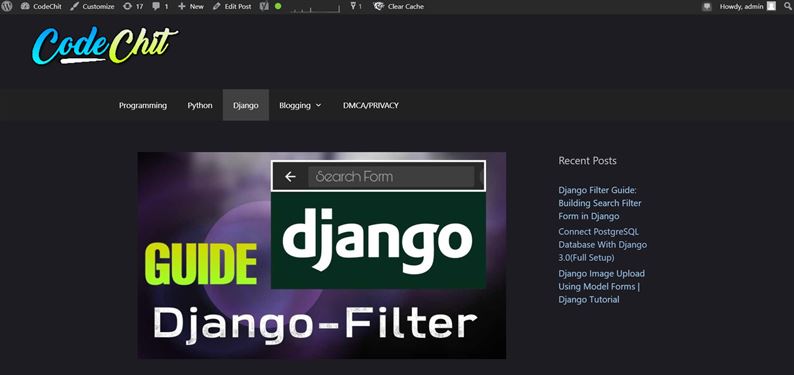The width and height of the screenshot is (794, 375).
Task: Open the New content menu
Action: click(191, 7)
